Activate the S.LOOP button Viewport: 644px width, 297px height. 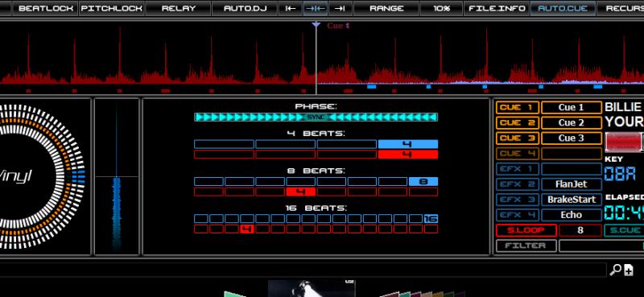click(x=526, y=230)
